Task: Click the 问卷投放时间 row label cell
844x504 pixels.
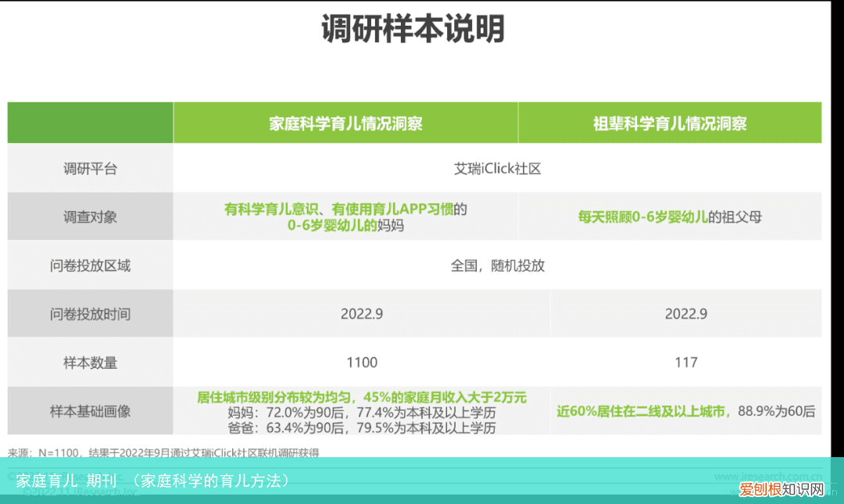Action: (89, 313)
